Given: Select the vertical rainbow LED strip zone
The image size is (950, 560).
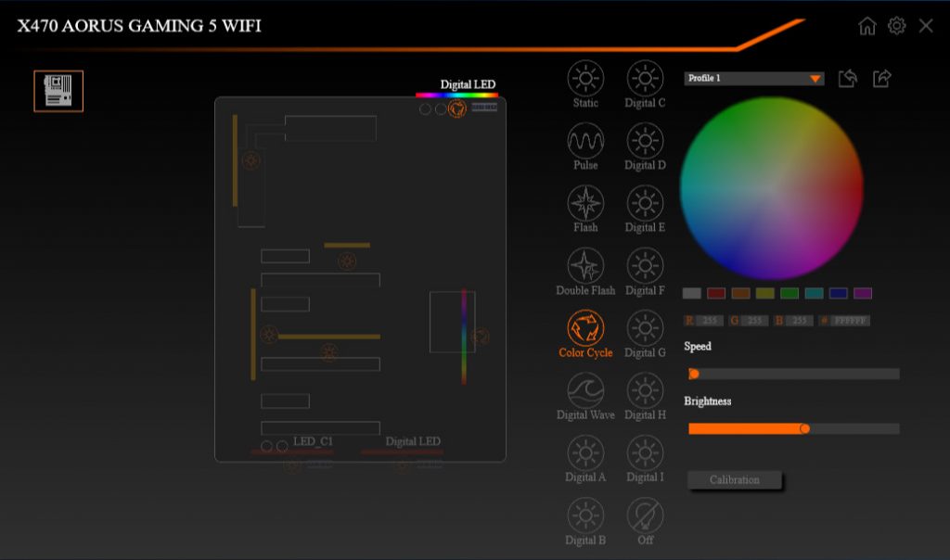Looking at the screenshot, I should 464,337.
